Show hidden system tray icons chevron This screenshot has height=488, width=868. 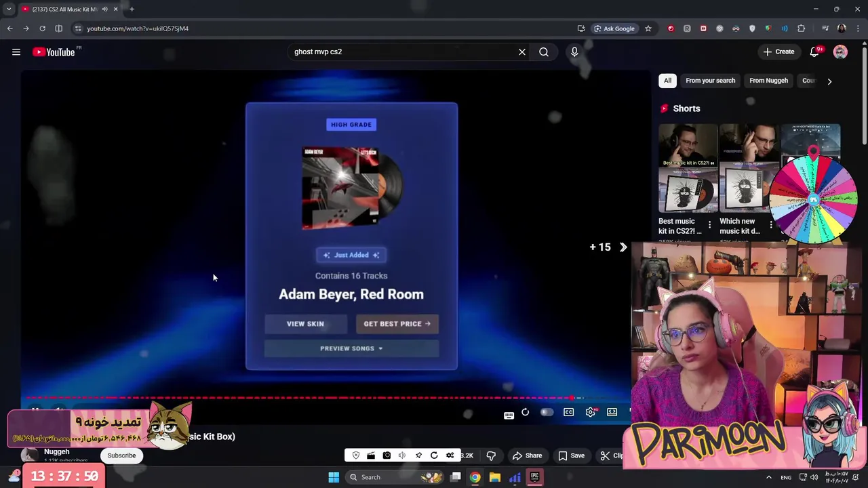coord(768,477)
